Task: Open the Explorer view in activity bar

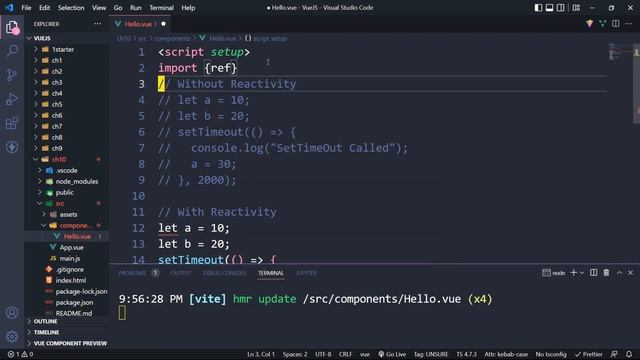Action: point(12,27)
